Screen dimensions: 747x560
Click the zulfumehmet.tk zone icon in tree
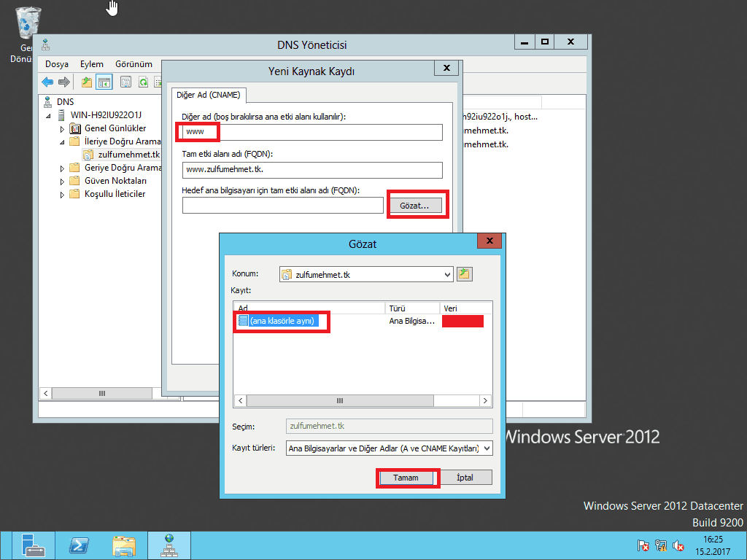pyautogui.click(x=88, y=155)
